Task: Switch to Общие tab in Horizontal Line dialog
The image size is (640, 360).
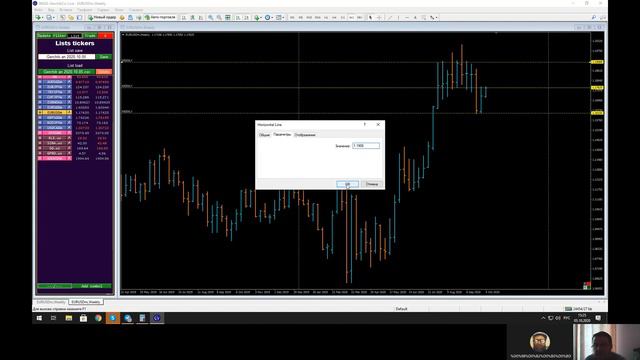Action: [x=264, y=135]
